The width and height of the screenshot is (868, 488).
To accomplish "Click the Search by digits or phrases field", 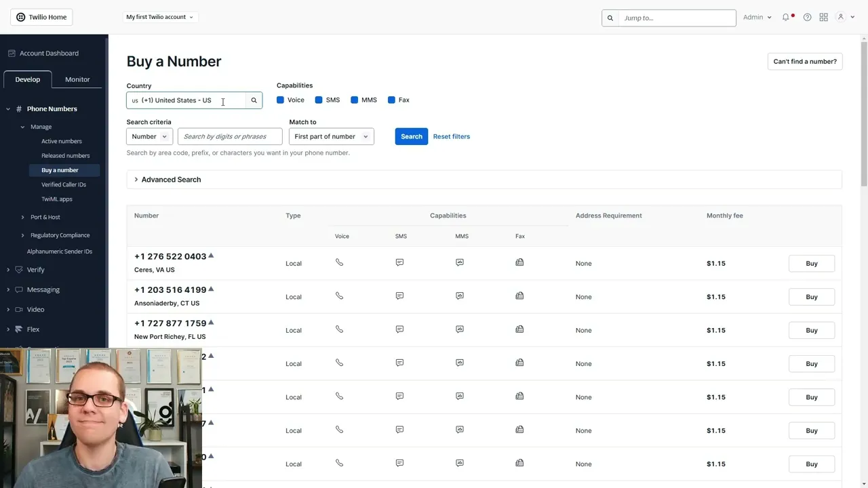I will tap(230, 136).
